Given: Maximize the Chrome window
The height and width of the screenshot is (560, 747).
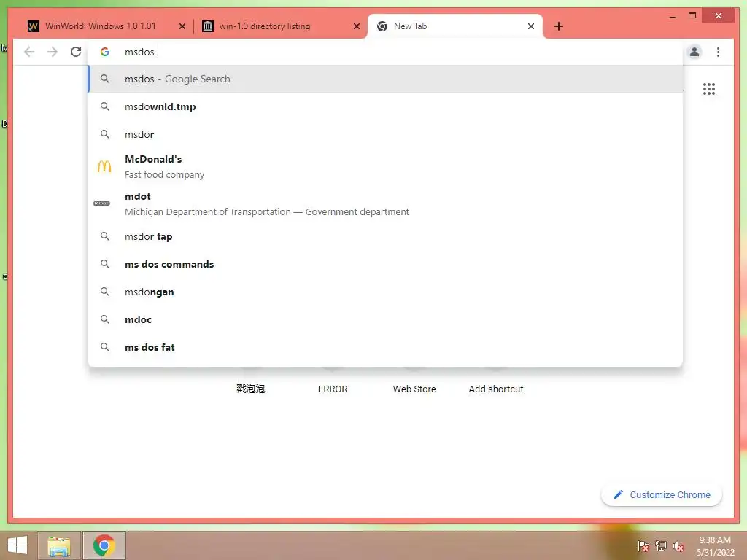Looking at the screenshot, I should 692,16.
